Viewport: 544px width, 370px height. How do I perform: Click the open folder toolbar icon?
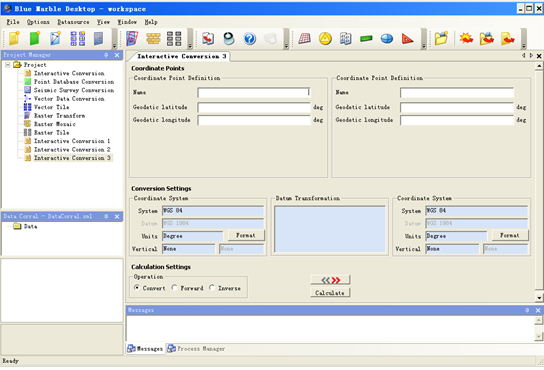coord(441,38)
